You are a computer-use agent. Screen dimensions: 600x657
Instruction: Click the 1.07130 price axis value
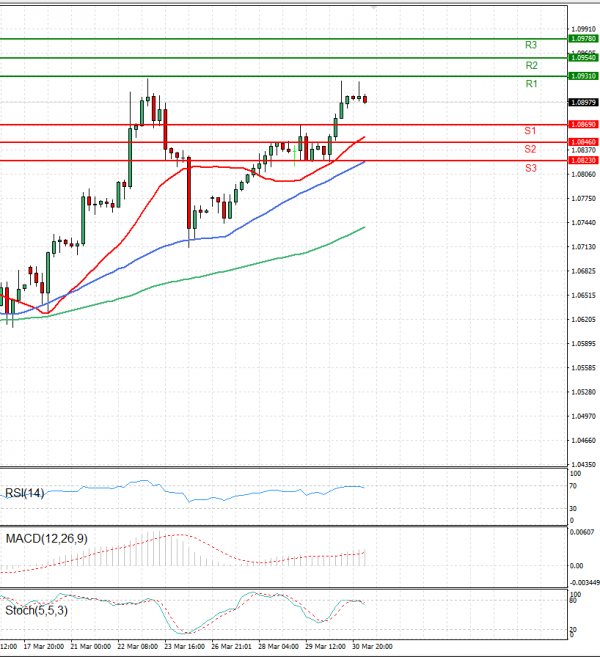pos(583,247)
